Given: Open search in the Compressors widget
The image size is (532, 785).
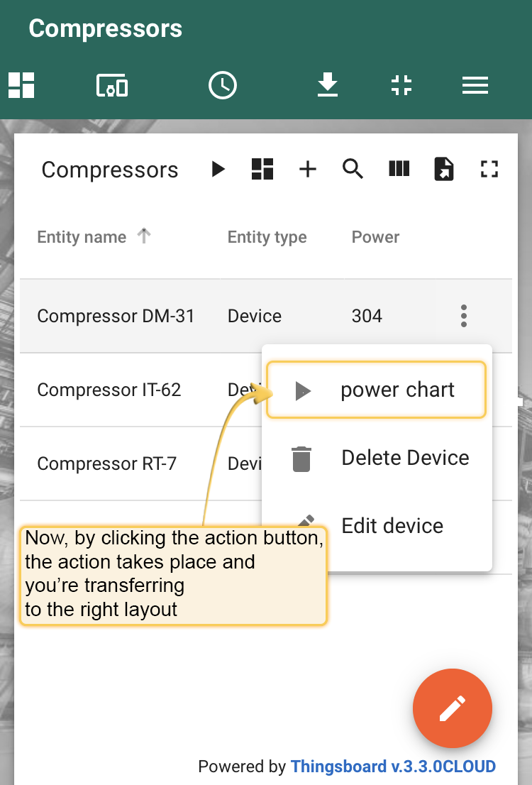Looking at the screenshot, I should (x=353, y=169).
